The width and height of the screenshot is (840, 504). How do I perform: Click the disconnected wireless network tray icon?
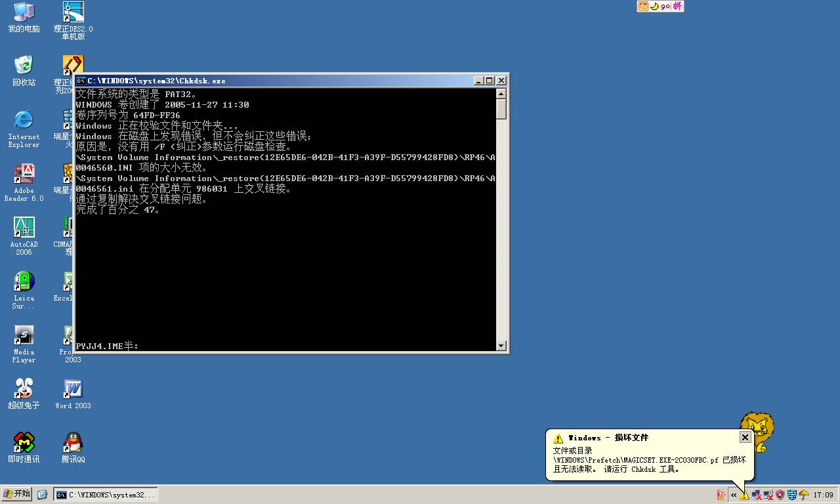[768, 495]
